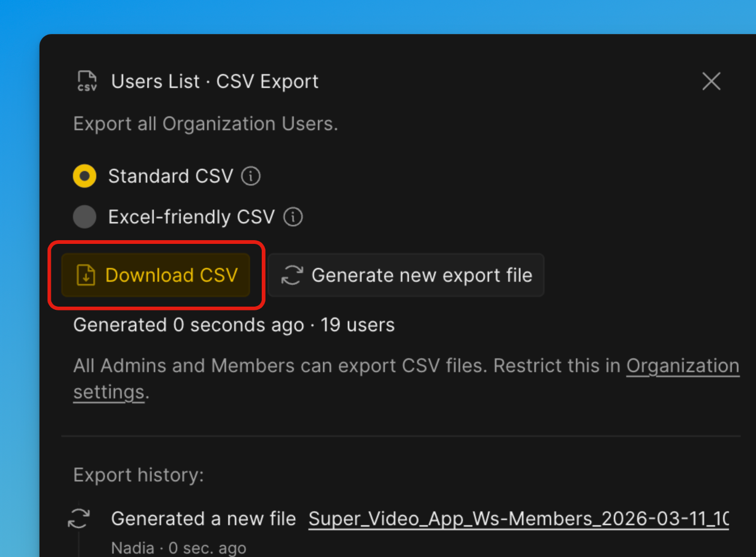This screenshot has width=756, height=557.
Task: Select the Standard CSV radio button
Action: pyautogui.click(x=84, y=176)
